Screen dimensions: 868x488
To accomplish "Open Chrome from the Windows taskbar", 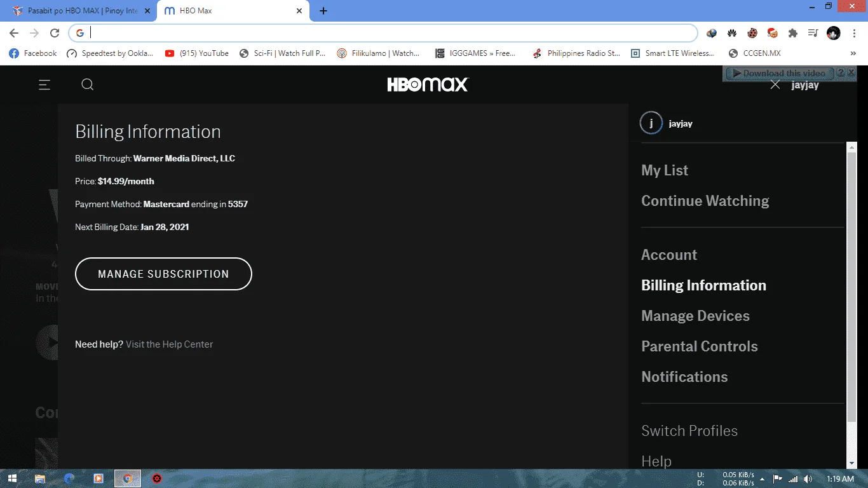I will [128, 478].
